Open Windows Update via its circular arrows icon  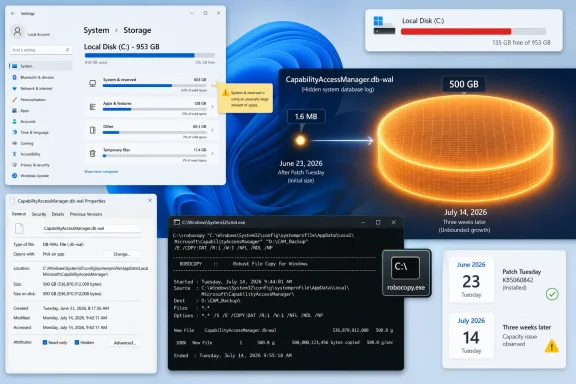point(15,176)
